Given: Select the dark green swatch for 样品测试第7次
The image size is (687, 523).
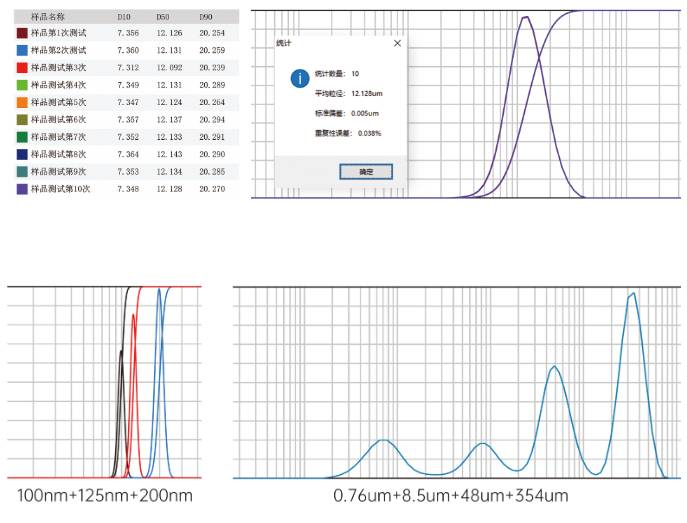Looking at the screenshot, I should tap(22, 137).
